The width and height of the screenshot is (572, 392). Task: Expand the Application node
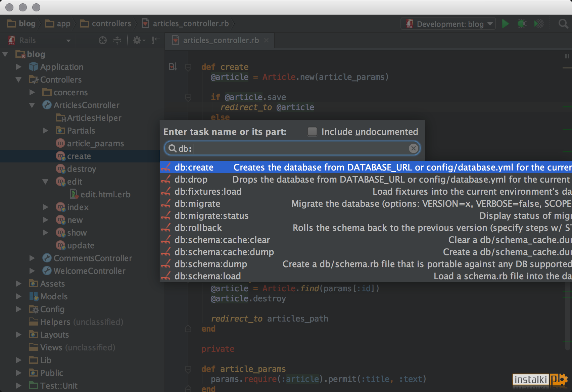click(19, 67)
